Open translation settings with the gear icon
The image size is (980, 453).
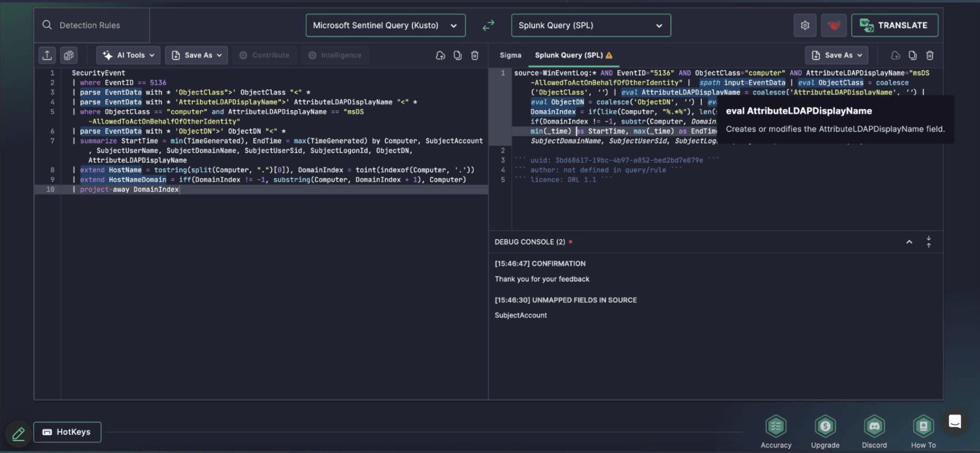point(805,25)
